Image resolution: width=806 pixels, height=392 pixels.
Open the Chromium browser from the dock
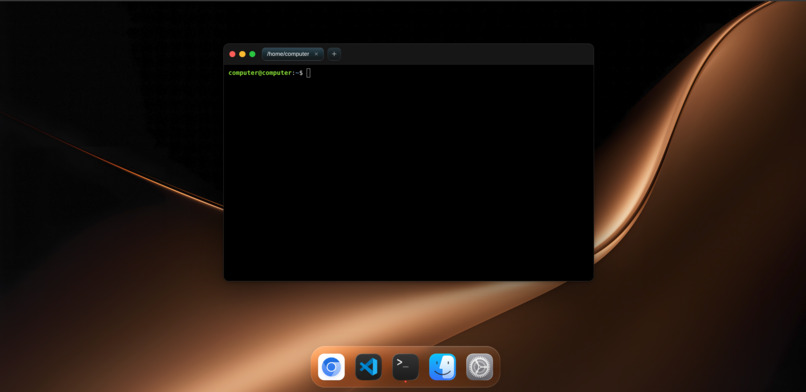[331, 367]
